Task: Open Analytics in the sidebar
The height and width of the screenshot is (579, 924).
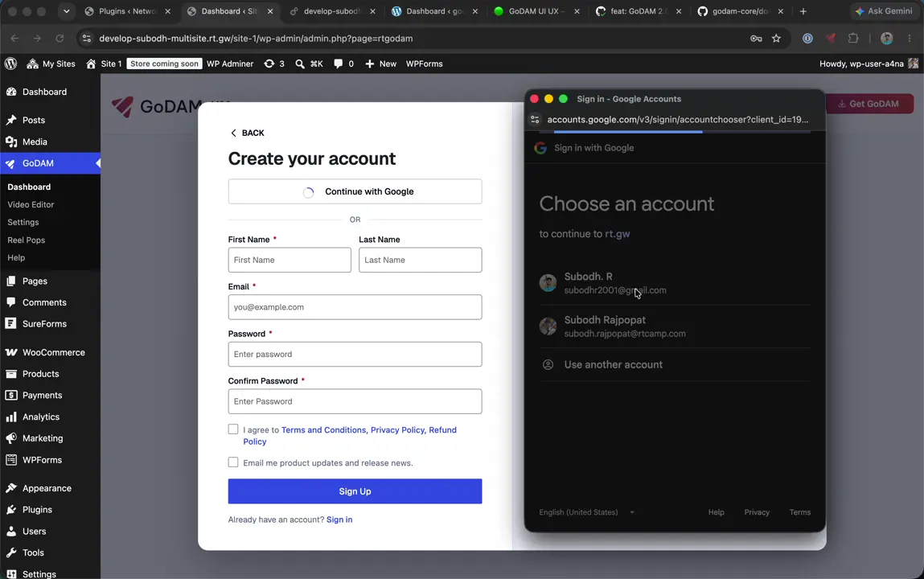Action: point(41,417)
